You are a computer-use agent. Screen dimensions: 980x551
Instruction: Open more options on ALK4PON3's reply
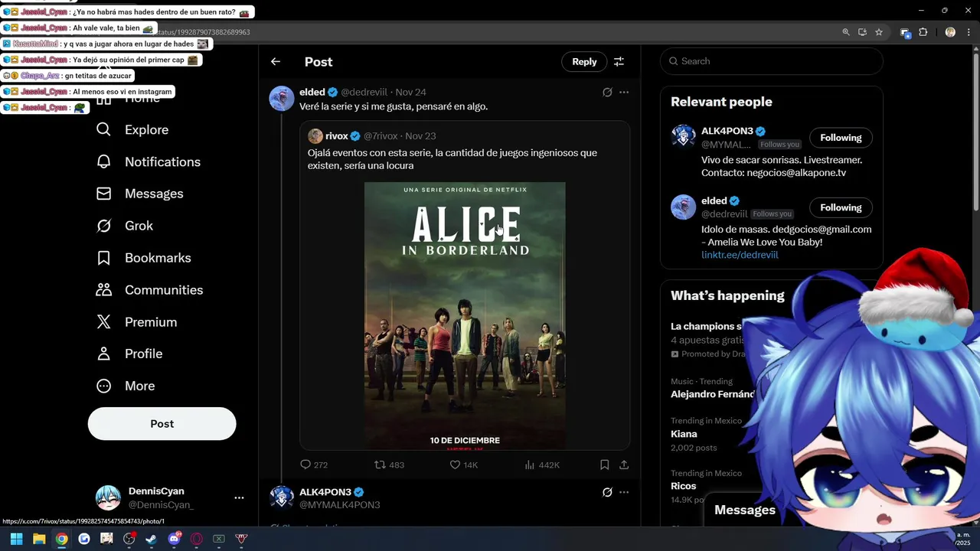pyautogui.click(x=624, y=492)
